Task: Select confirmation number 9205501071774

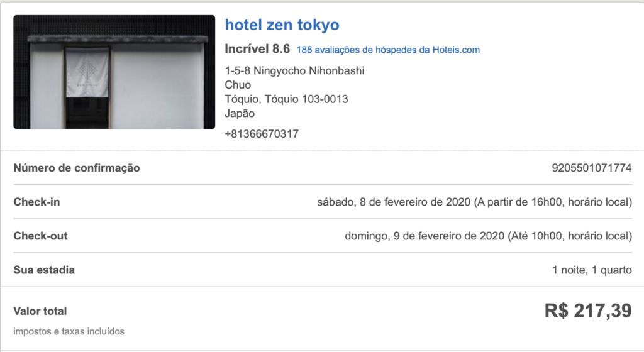Action: click(x=591, y=168)
